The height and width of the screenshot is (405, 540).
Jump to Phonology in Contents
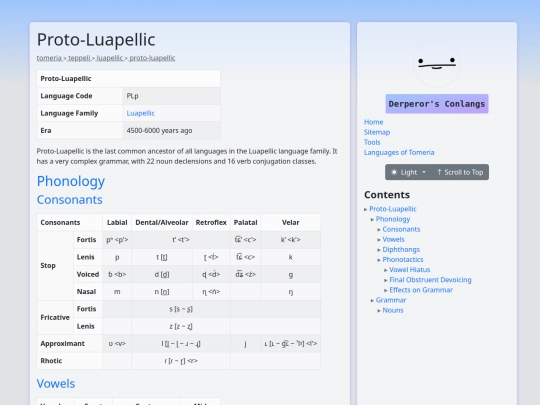pyautogui.click(x=393, y=219)
